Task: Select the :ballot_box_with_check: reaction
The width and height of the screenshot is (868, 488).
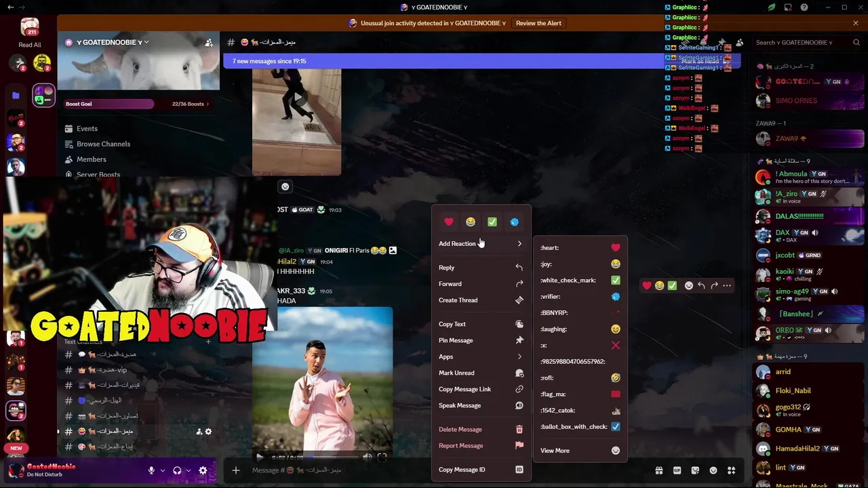Action: pos(580,427)
